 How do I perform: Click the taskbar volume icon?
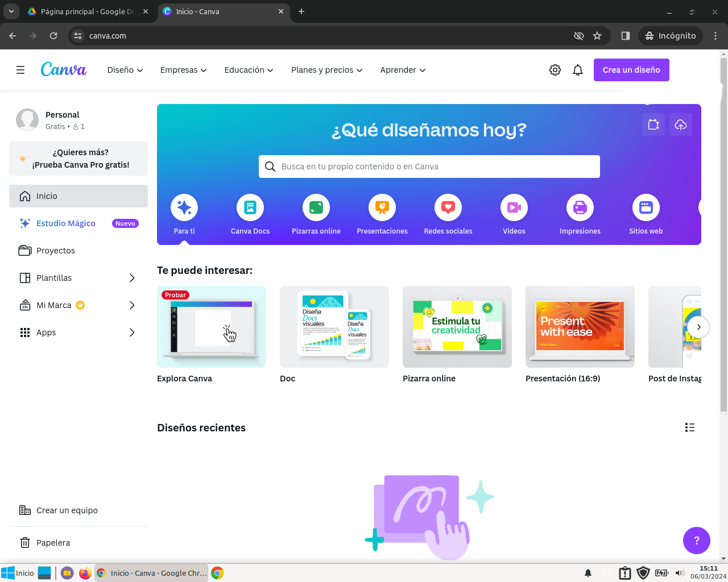click(x=680, y=573)
